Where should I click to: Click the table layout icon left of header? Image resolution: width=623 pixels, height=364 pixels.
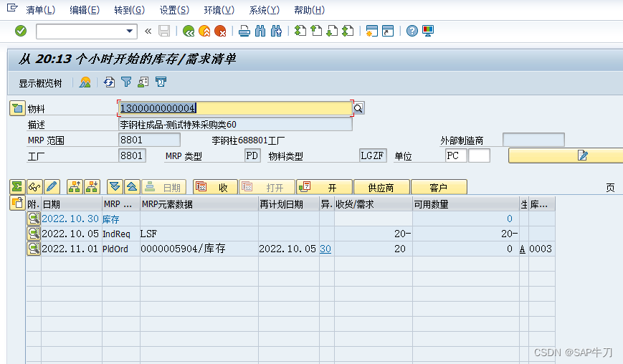pos(17,203)
